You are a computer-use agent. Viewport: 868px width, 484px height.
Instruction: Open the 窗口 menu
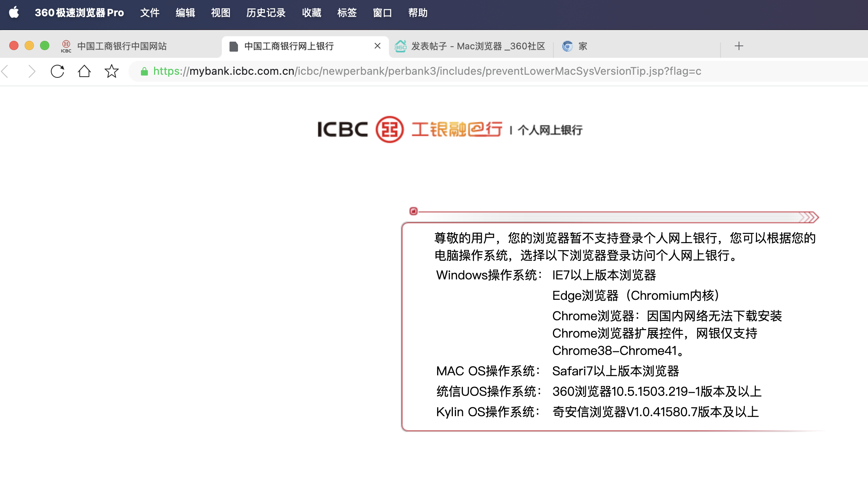(382, 13)
